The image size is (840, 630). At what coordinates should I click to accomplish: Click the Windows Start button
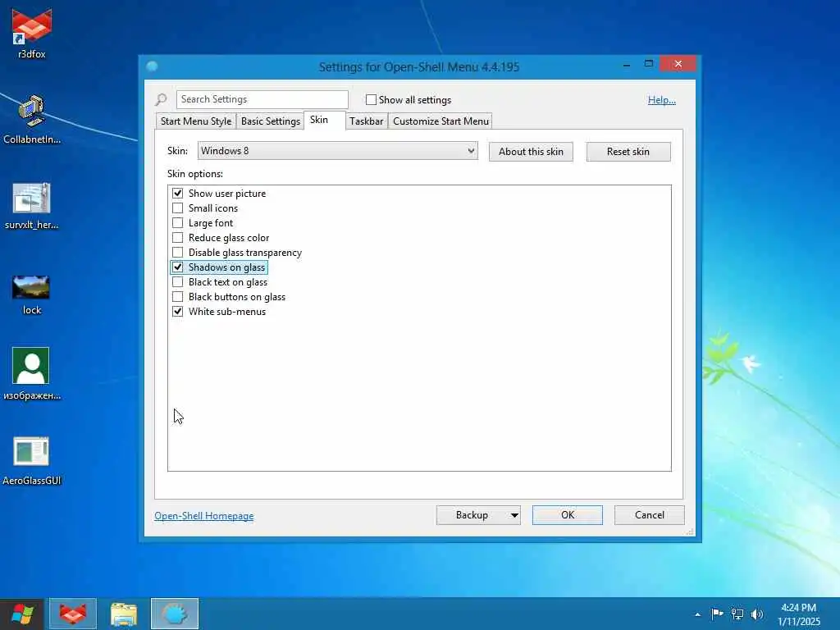(x=22, y=614)
